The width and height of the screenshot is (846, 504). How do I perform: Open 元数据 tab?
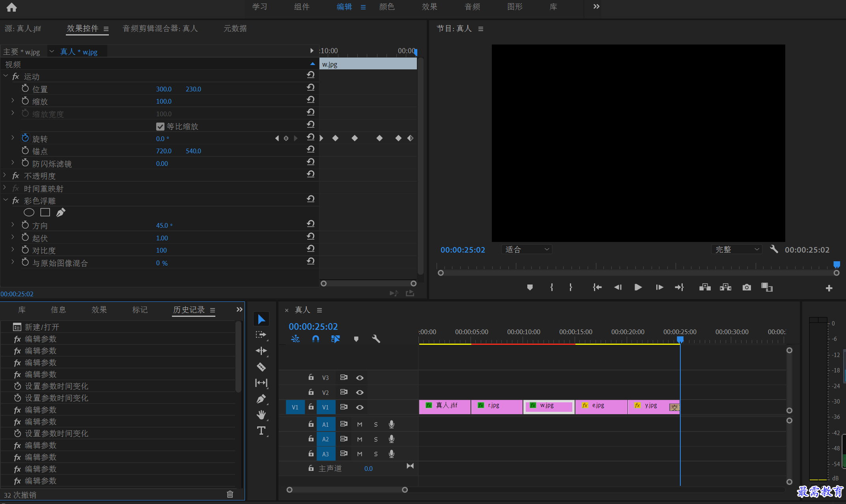[x=235, y=28]
